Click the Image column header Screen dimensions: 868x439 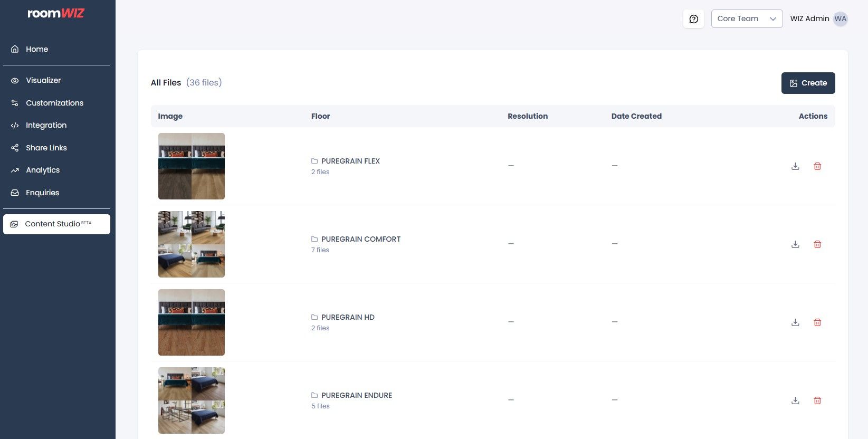170,116
